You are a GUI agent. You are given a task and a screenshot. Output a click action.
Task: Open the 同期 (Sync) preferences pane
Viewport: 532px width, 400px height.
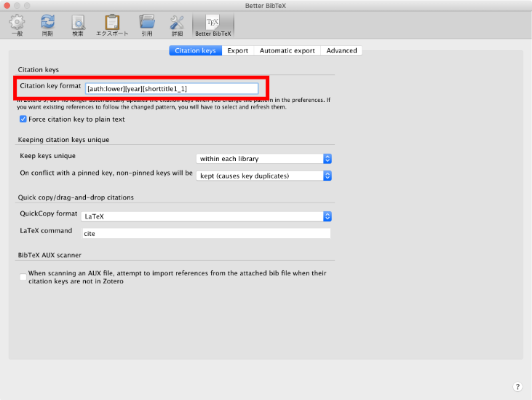click(x=47, y=24)
